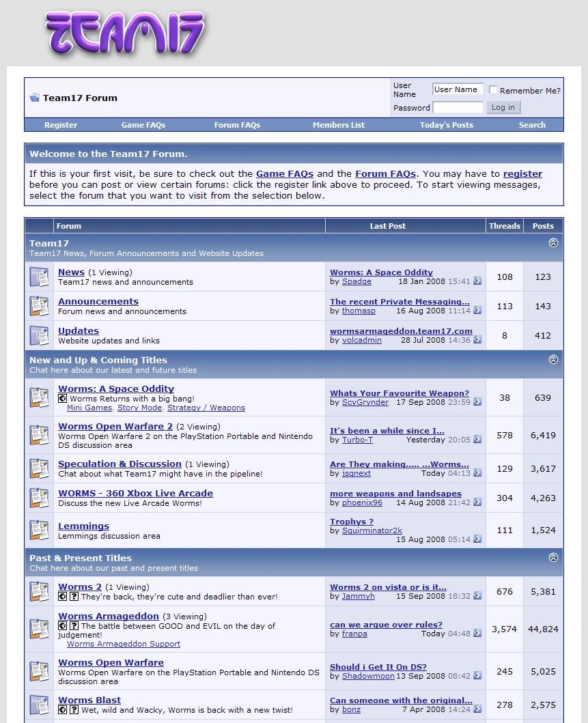
Task: View user profile of thomasp
Action: coord(359,311)
